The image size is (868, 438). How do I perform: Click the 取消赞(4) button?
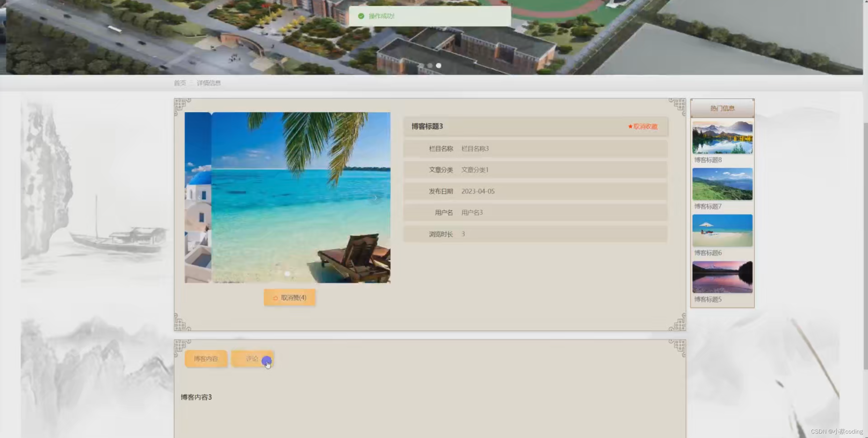pyautogui.click(x=289, y=297)
